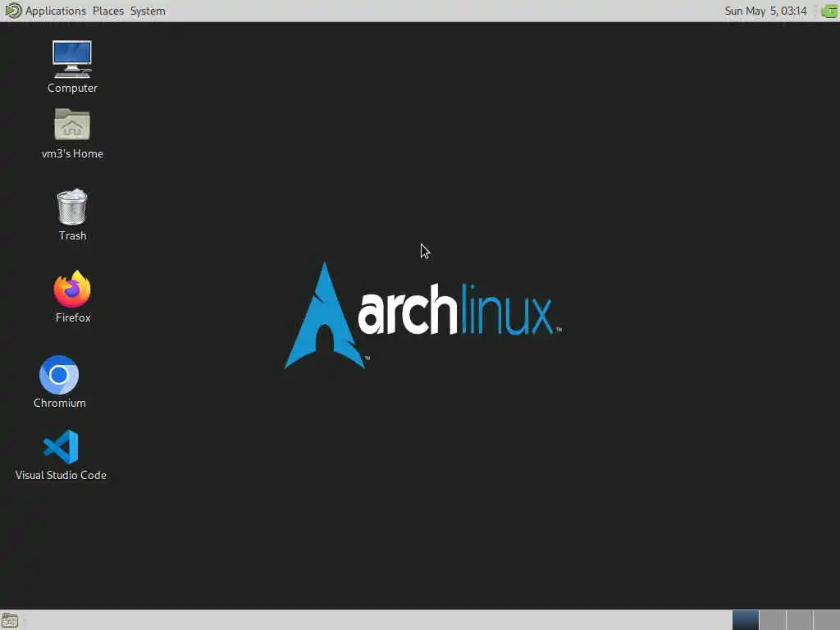Viewport: 840px width, 630px height.
Task: Switch to the fourth workspace
Action: pyautogui.click(x=826, y=620)
